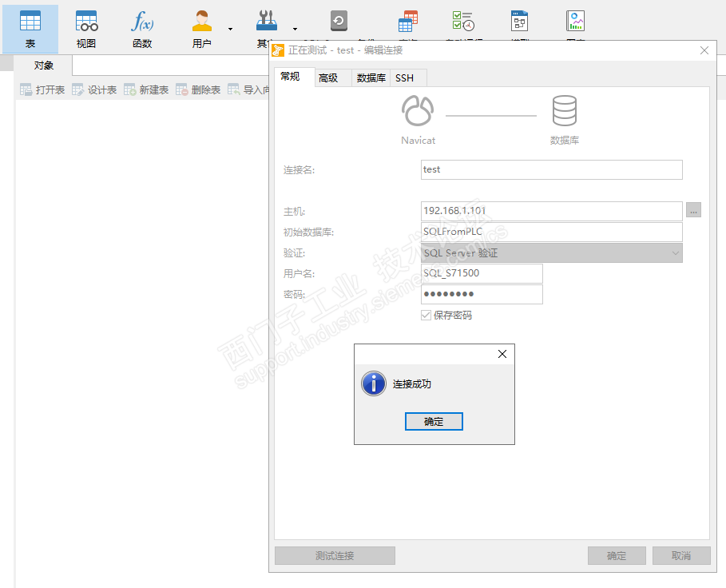Click the Navicat icon in dialog title bar

pyautogui.click(x=278, y=50)
